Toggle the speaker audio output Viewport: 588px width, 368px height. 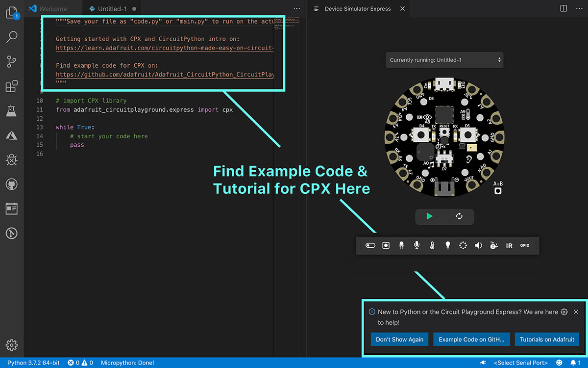(x=478, y=245)
